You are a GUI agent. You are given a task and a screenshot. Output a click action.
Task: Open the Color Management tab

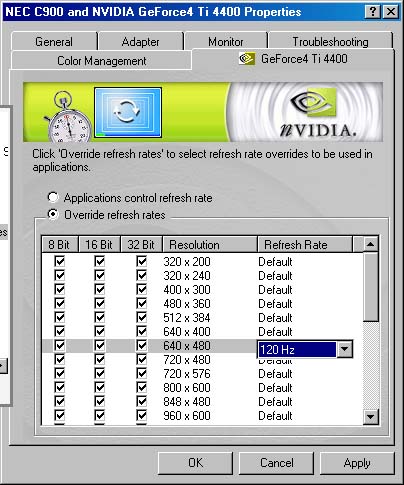pyautogui.click(x=102, y=61)
